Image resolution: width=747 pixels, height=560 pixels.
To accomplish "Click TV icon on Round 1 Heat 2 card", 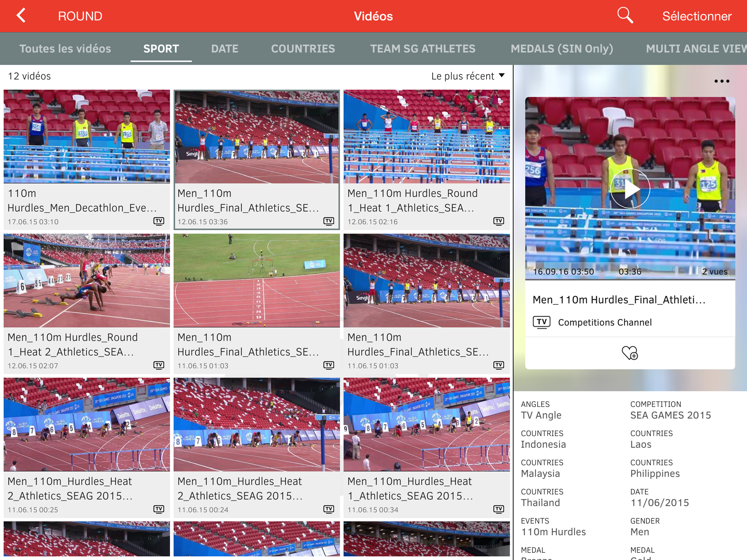I will pos(159,365).
